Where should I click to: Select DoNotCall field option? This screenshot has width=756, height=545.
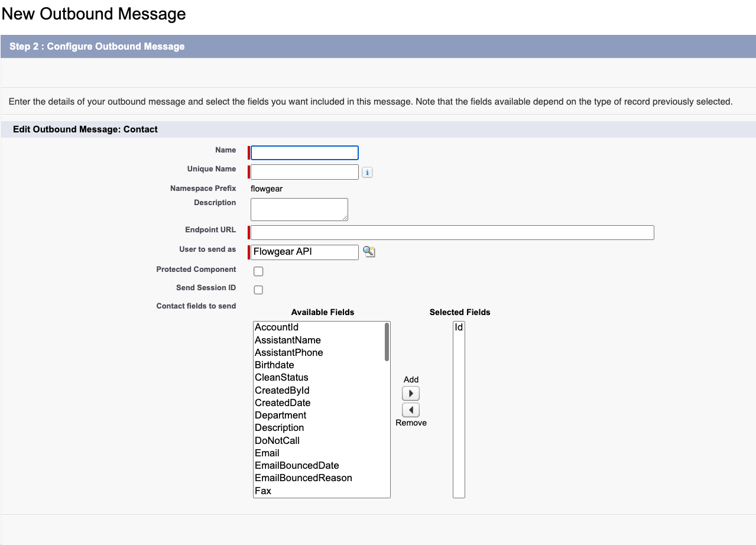pos(277,440)
